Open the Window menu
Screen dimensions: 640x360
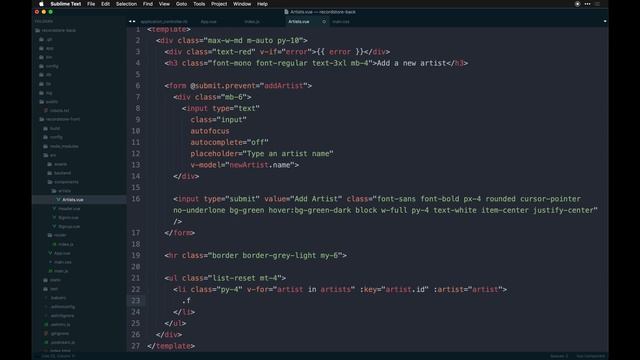coord(242,4)
